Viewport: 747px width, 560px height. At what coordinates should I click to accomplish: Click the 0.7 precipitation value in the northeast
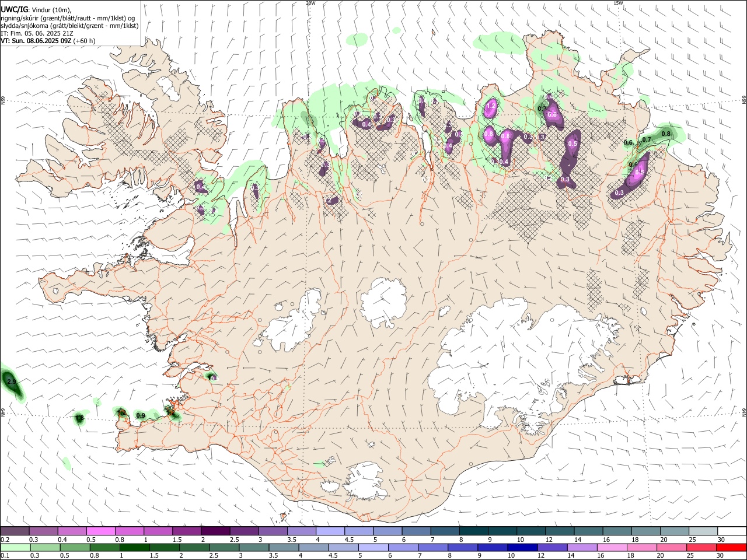[647, 139]
